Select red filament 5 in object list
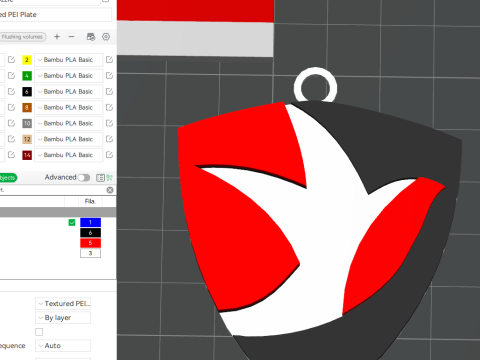Image resolution: width=480 pixels, height=360 pixels. point(90,243)
